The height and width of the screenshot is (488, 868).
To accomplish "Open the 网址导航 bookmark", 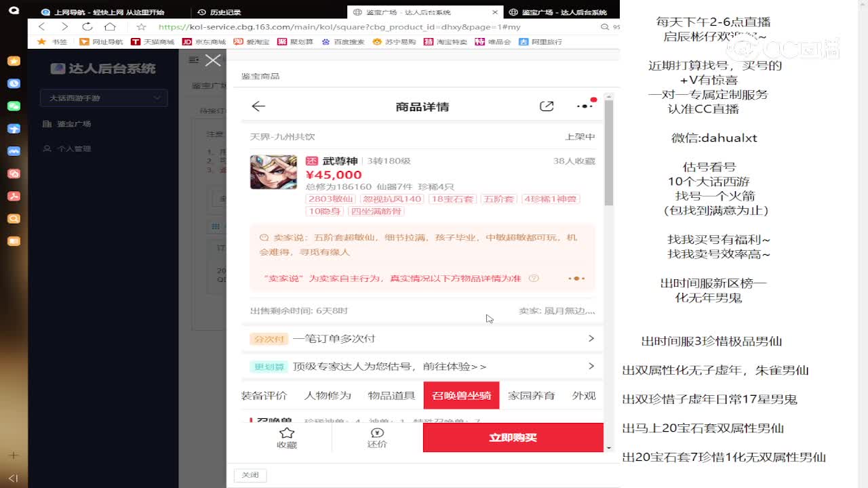I will click(x=101, y=41).
